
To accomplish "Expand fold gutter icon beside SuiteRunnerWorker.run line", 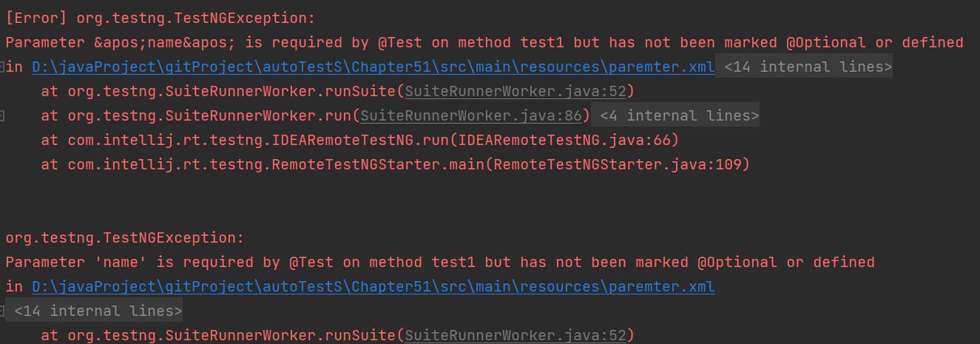I will click(2, 116).
